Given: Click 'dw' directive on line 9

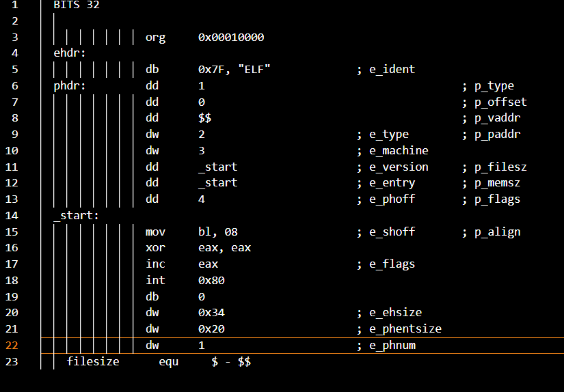Looking at the screenshot, I should coord(152,135).
